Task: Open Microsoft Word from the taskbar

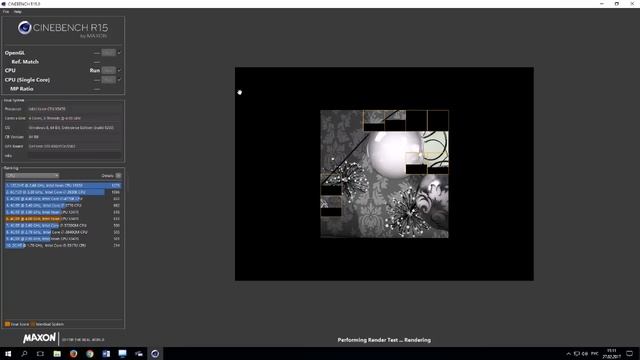Action: (106, 353)
